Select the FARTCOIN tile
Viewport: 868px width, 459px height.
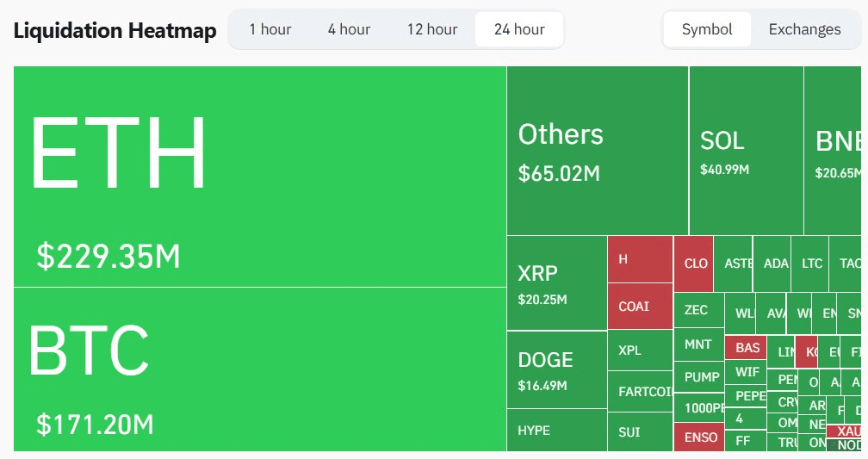pos(640,392)
